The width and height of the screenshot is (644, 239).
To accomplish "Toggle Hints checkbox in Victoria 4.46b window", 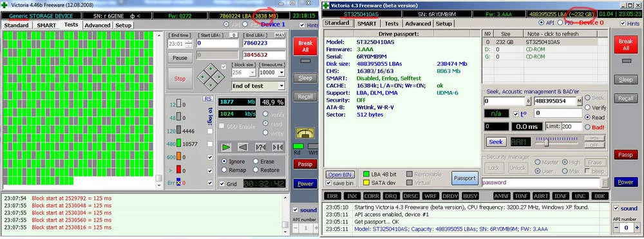I will click(x=303, y=25).
